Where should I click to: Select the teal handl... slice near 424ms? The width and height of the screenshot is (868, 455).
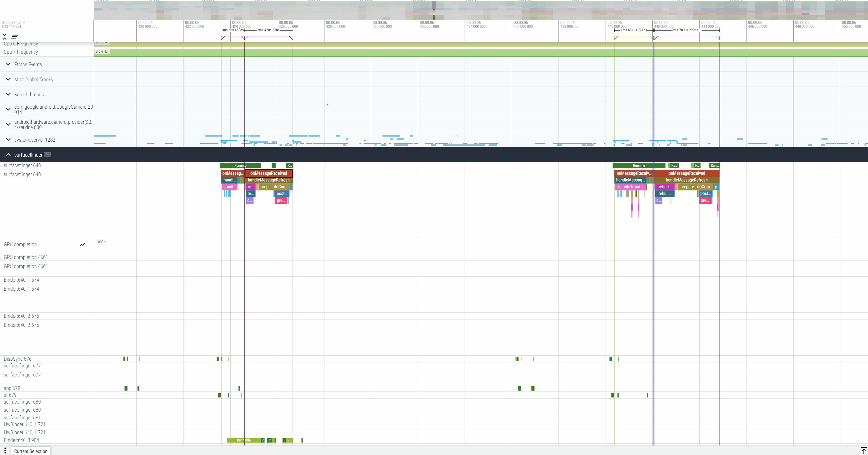(230, 180)
